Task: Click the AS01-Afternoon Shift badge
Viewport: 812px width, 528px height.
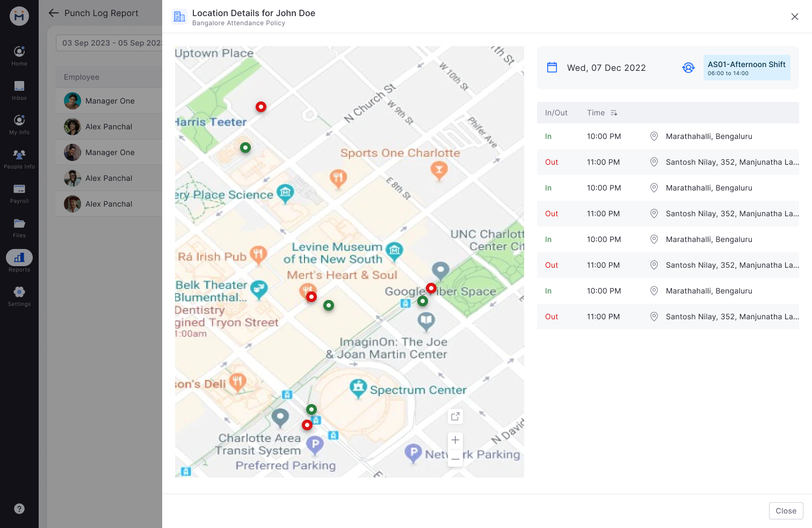Action: tap(746, 68)
